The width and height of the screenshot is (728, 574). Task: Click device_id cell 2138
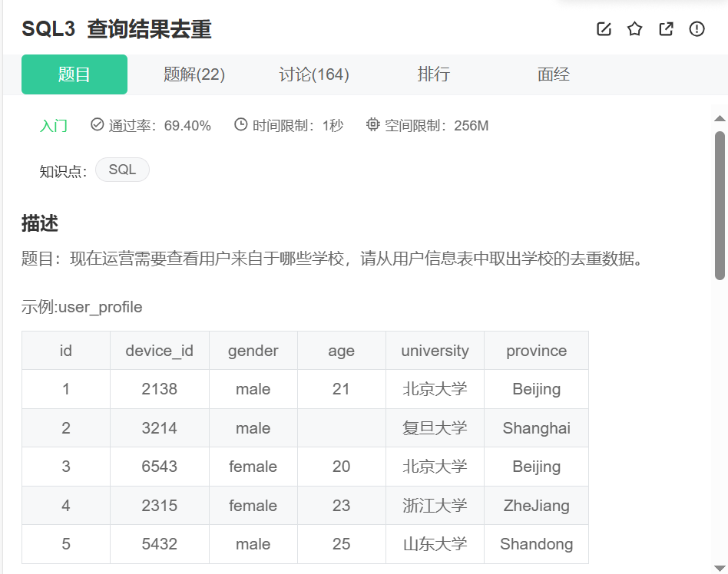(x=159, y=389)
